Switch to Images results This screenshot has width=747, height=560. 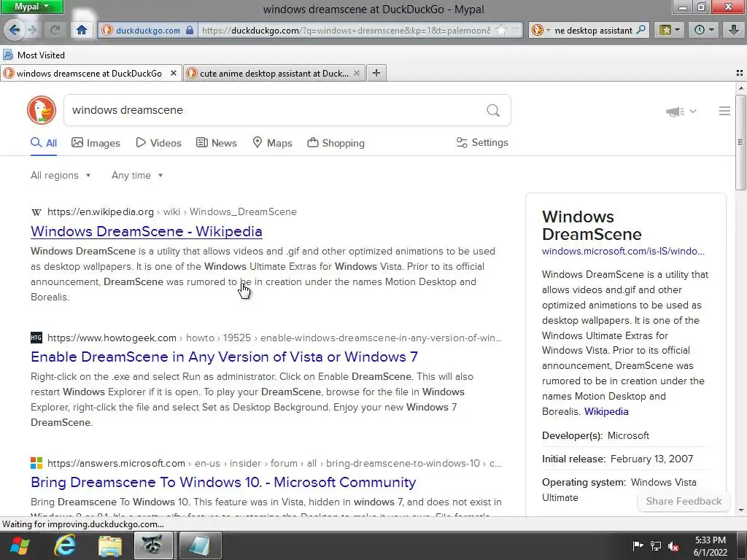[x=96, y=143]
